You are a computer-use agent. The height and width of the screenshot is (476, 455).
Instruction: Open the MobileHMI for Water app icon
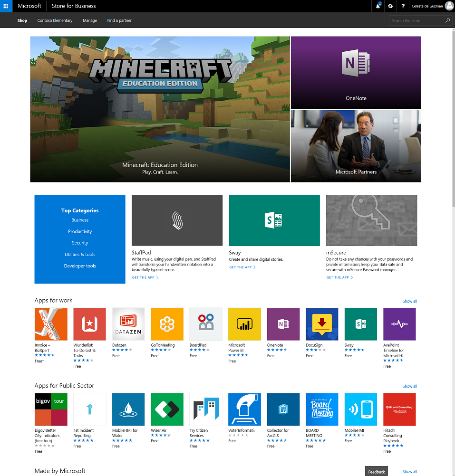click(128, 409)
